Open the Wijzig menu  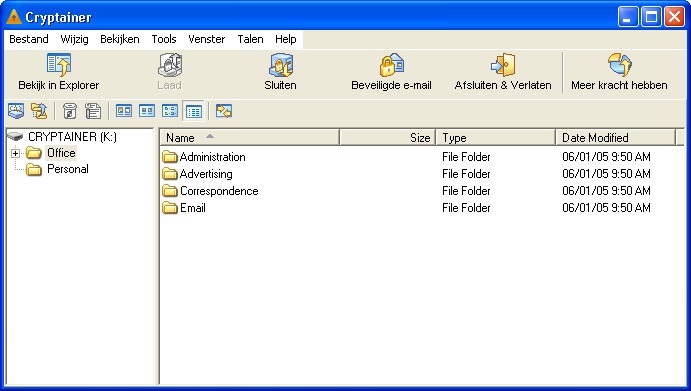[74, 39]
